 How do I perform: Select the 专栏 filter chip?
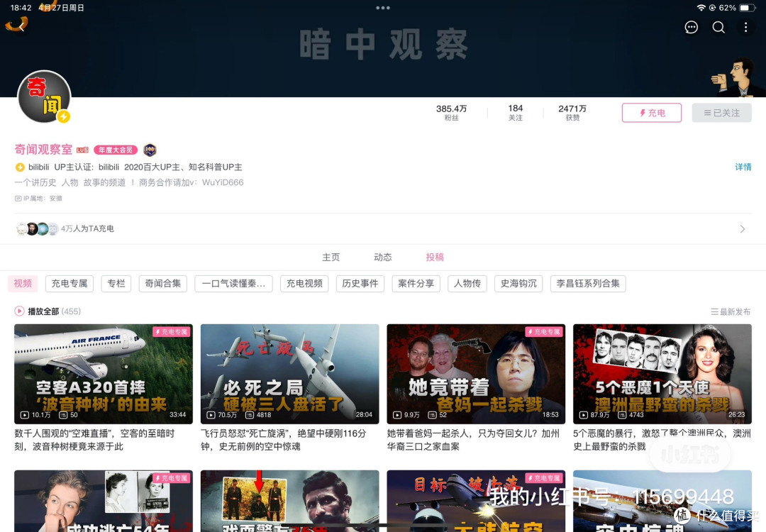(x=116, y=283)
